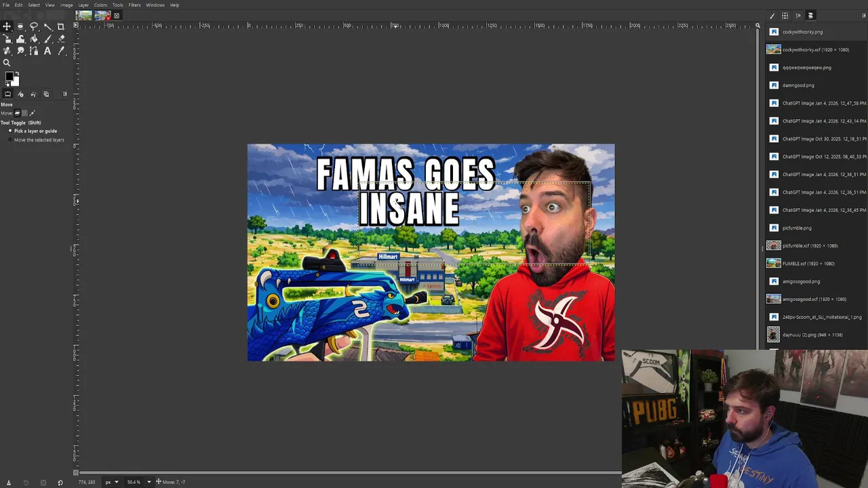This screenshot has height=488, width=868.
Task: Open the Images tab in left dock
Action: coord(46,94)
